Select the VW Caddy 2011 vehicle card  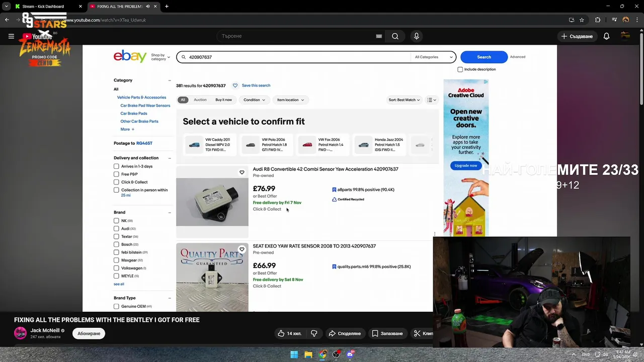tap(210, 145)
